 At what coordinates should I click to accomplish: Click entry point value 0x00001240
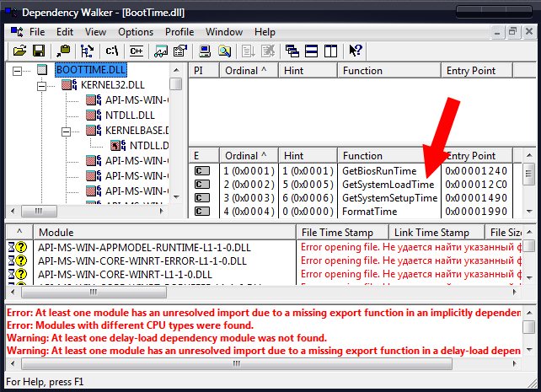pos(476,171)
